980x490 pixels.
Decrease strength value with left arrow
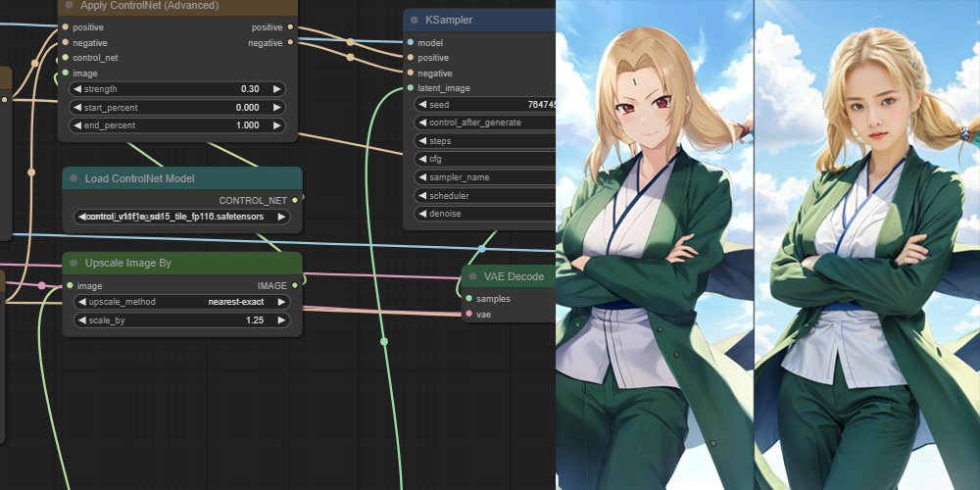click(77, 89)
